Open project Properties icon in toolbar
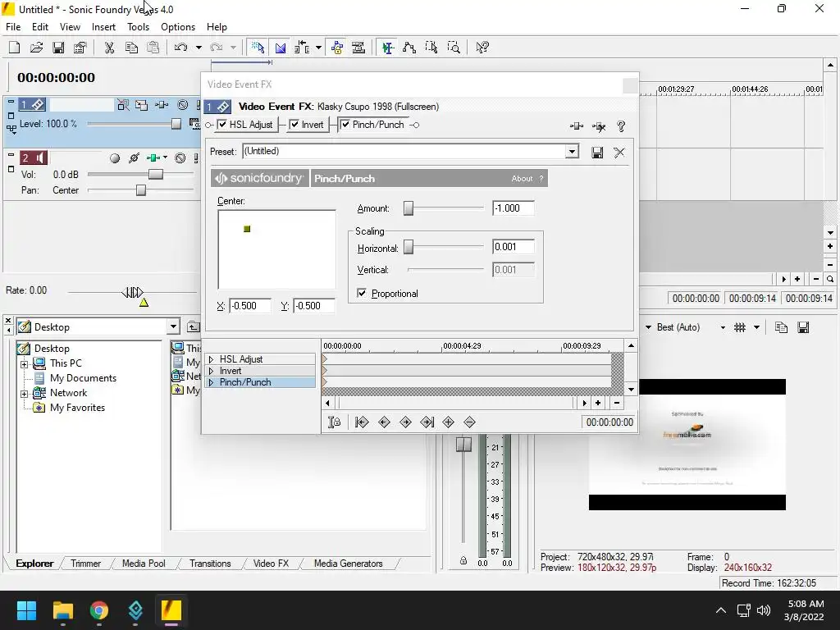The height and width of the screenshot is (630, 840). [80, 47]
